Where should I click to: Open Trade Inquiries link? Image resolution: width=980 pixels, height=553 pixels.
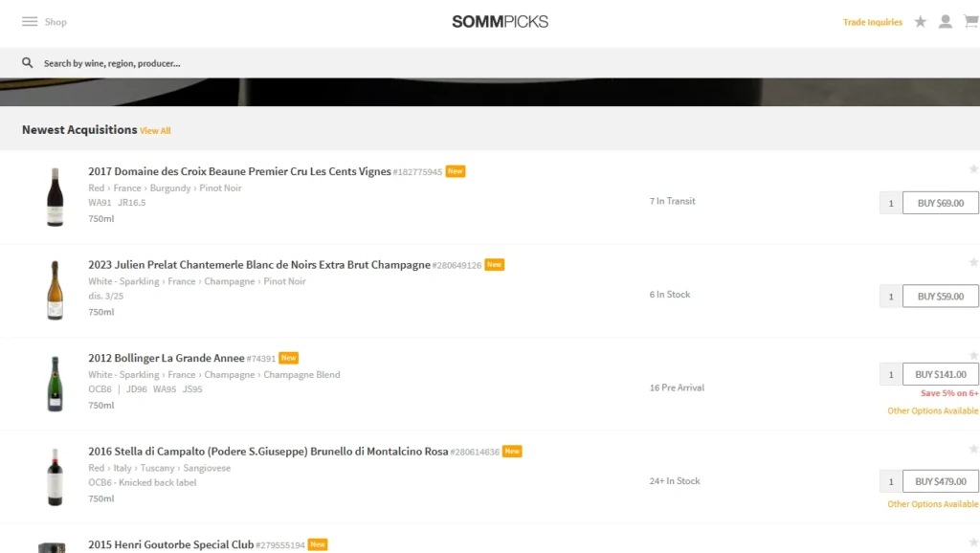(873, 22)
